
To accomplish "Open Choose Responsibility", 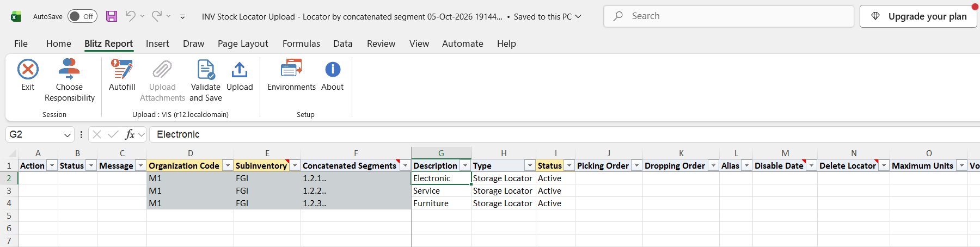I will click(x=69, y=81).
